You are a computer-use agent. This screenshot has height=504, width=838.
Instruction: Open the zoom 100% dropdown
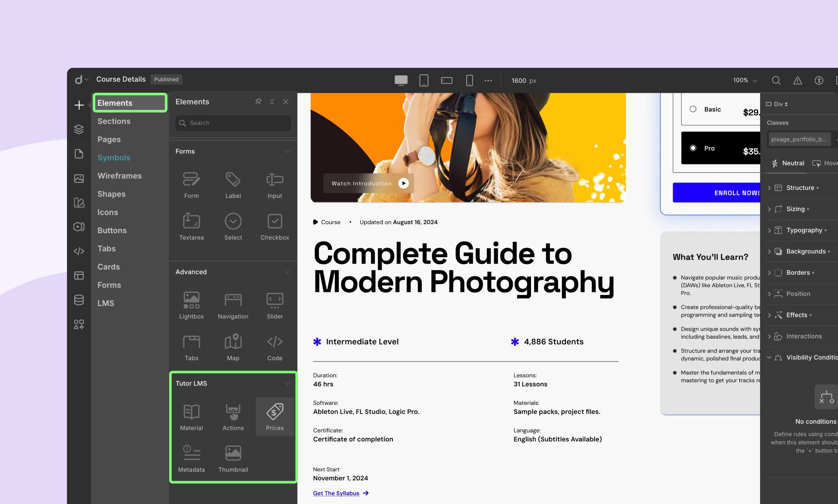(745, 80)
